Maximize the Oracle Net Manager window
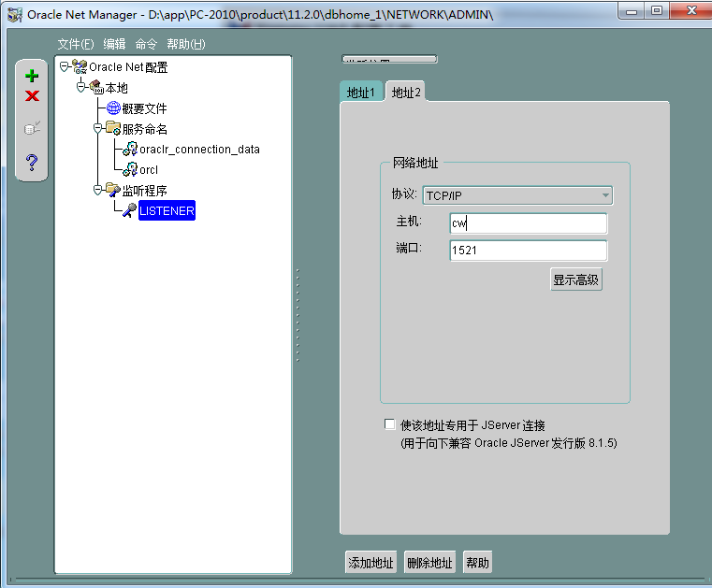 coord(657,11)
